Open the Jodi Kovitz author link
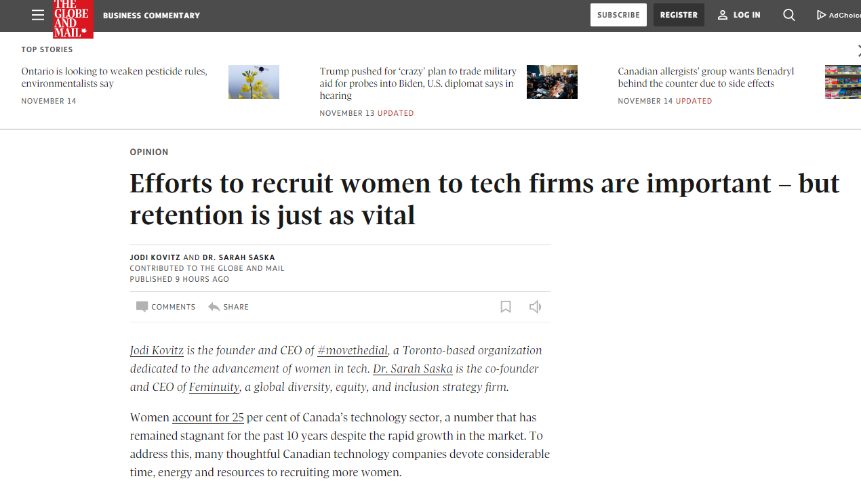Screen dimensions: 861x504 156,350
